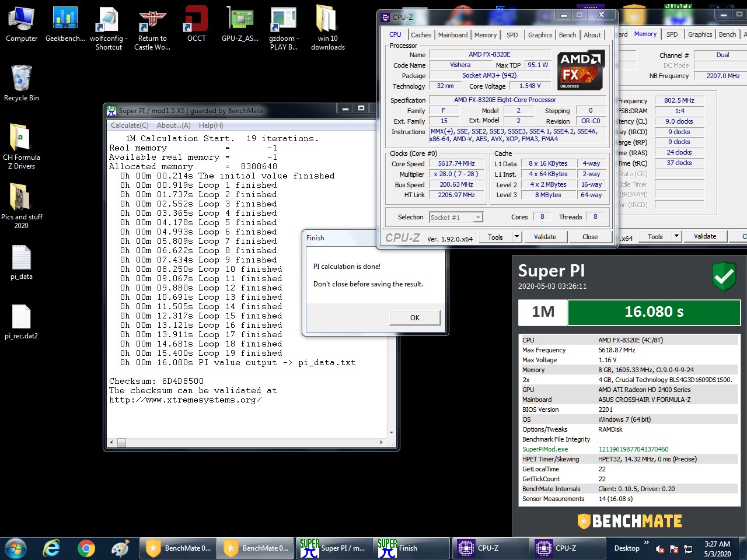Click Validate in background CPU-Z window
This screenshot has height=560, width=747.
pyautogui.click(x=705, y=236)
